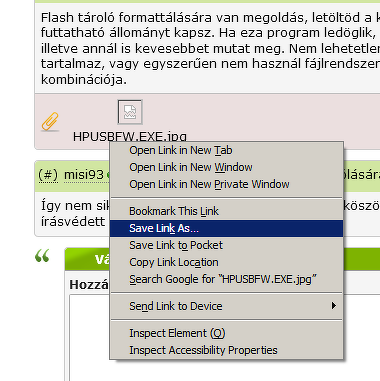Choose Open Link in New Tab

(x=226, y=151)
